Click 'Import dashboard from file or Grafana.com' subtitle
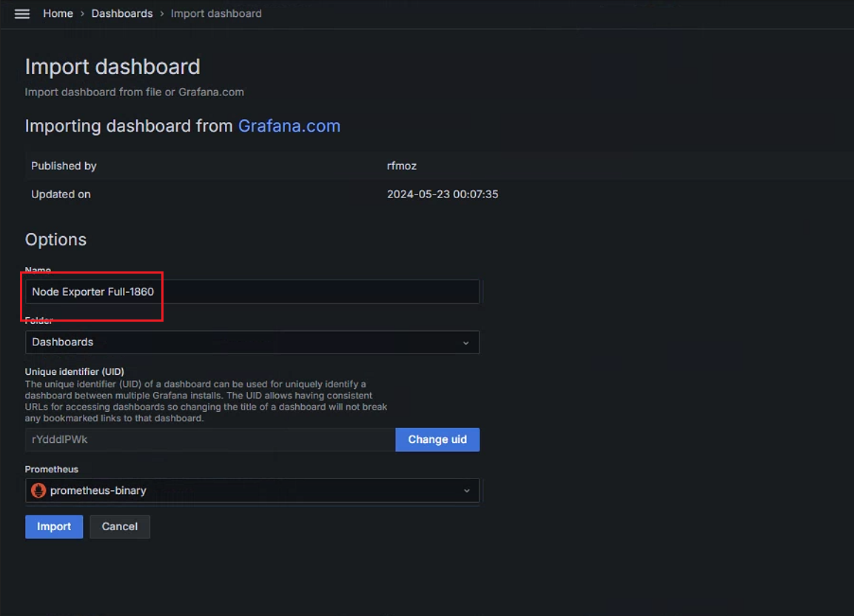The width and height of the screenshot is (854, 616). (135, 92)
